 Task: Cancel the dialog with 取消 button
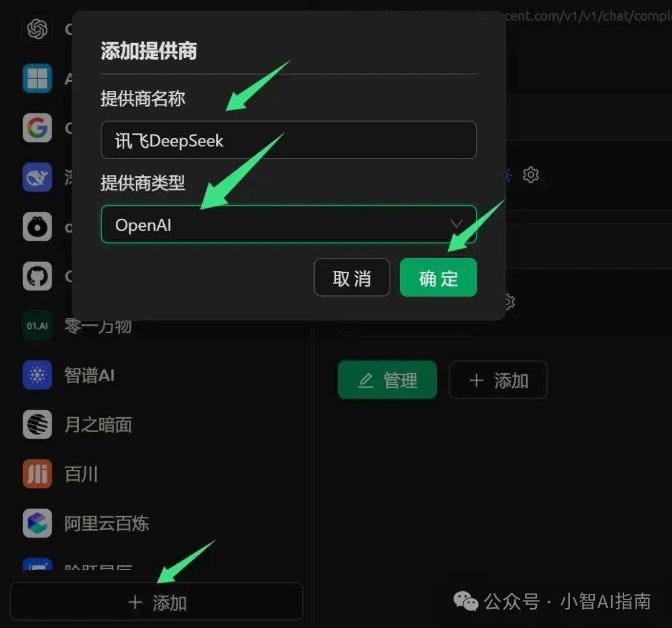tap(352, 277)
